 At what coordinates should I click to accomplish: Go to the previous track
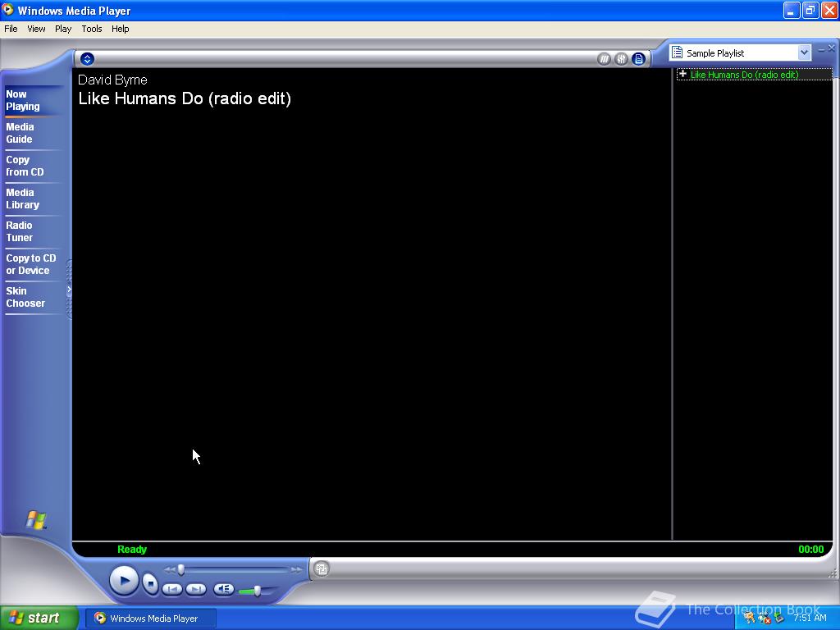tap(172, 589)
